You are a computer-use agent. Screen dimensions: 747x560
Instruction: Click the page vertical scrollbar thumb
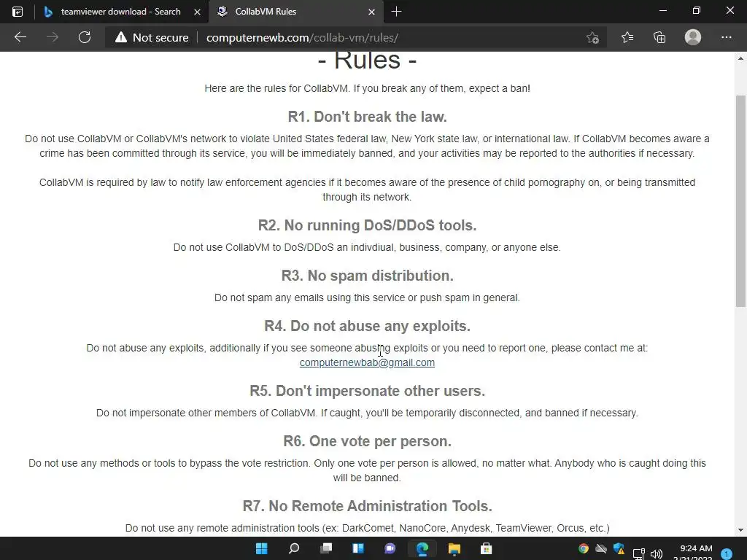[740, 201]
